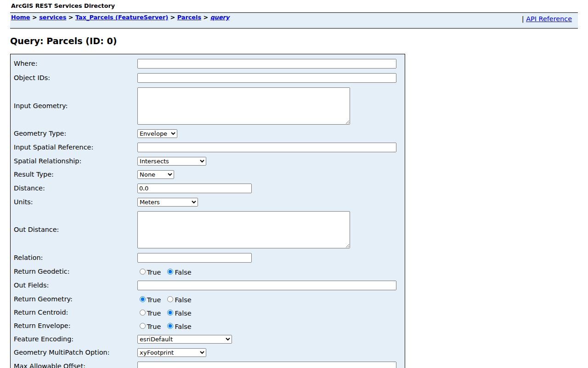This screenshot has width=588, height=368.
Task: Click the Object IDs input field
Action: [267, 78]
